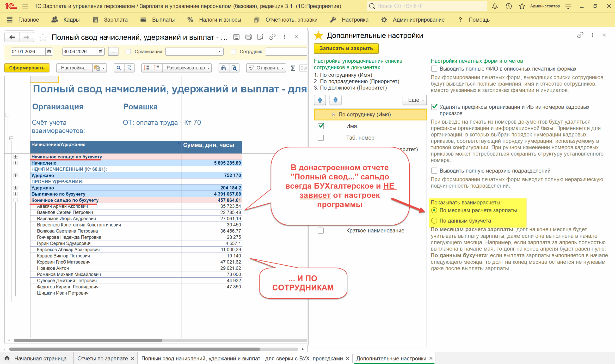Open service settings icon next to Администратор
615x364 pixels.
point(568,6)
